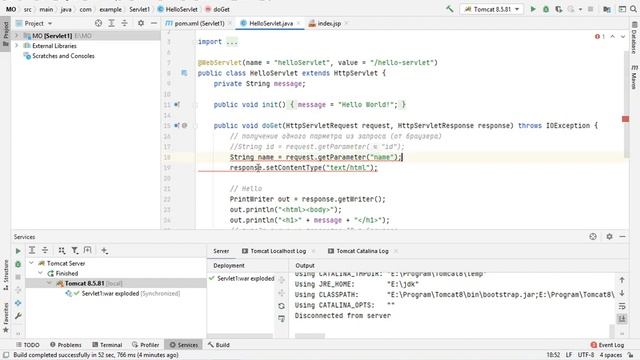640x360 pixels.
Task: Open Event Log
Action: pos(607,345)
